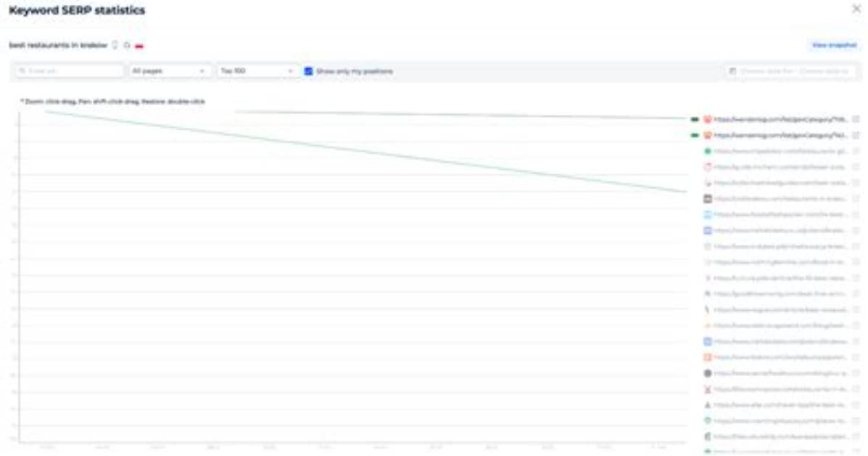Image resolution: width=868 pixels, height=456 pixels.
Task: Click the michelin guide URL in the legend
Action: tap(780, 167)
